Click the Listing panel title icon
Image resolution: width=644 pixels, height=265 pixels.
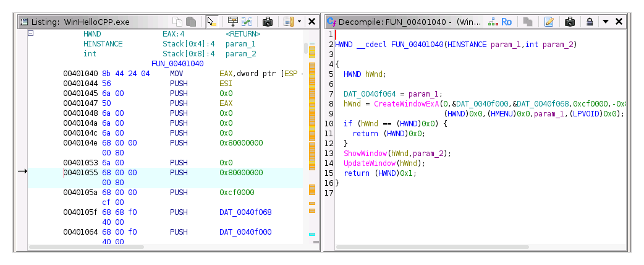(x=24, y=22)
